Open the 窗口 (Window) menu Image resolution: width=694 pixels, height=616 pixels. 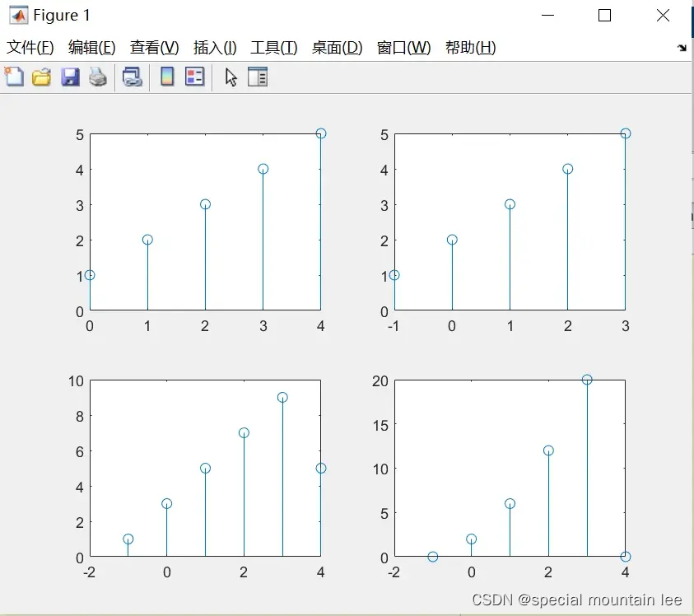point(403,47)
